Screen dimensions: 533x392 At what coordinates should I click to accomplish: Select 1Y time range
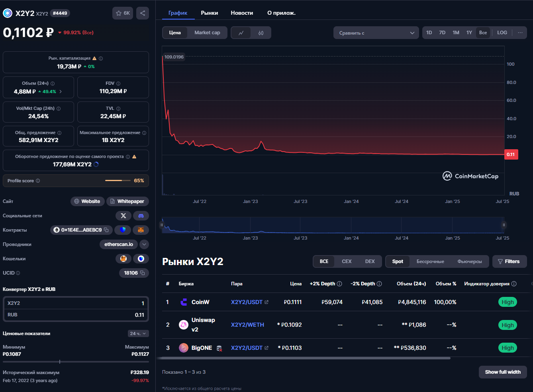[469, 33]
